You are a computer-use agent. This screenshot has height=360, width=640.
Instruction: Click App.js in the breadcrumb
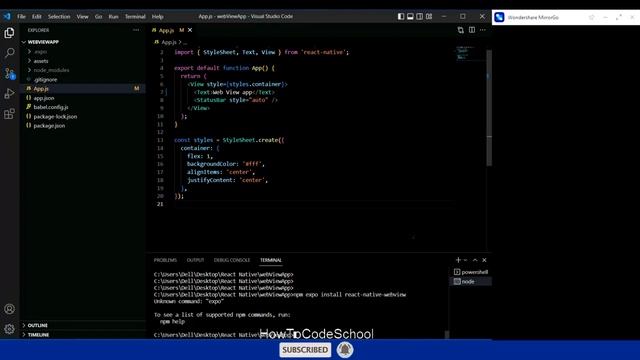(x=169, y=42)
